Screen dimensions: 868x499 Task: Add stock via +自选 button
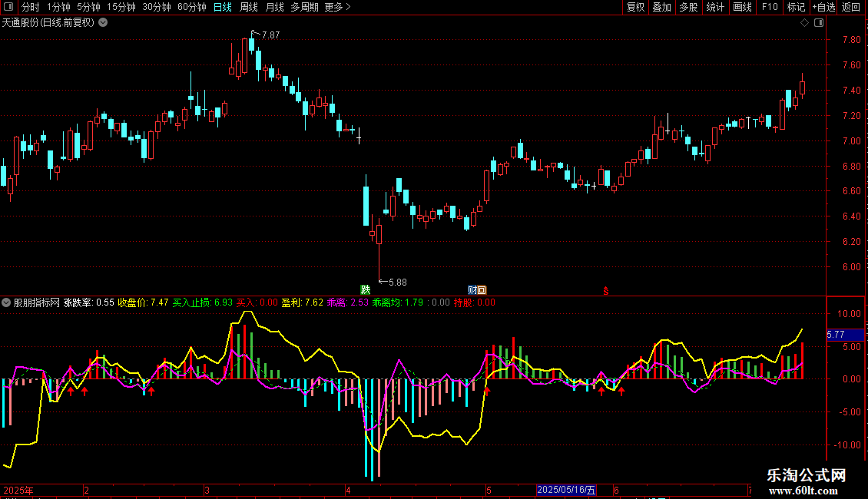click(823, 7)
